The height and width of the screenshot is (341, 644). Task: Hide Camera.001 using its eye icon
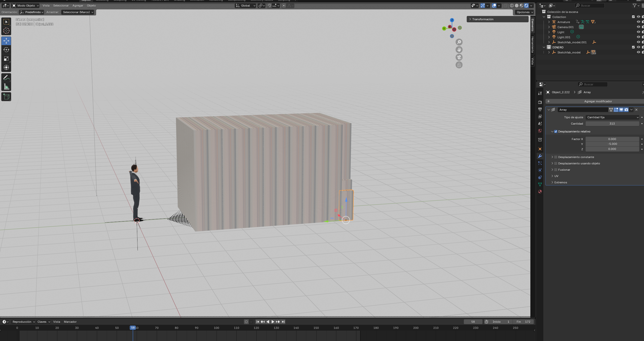638,27
